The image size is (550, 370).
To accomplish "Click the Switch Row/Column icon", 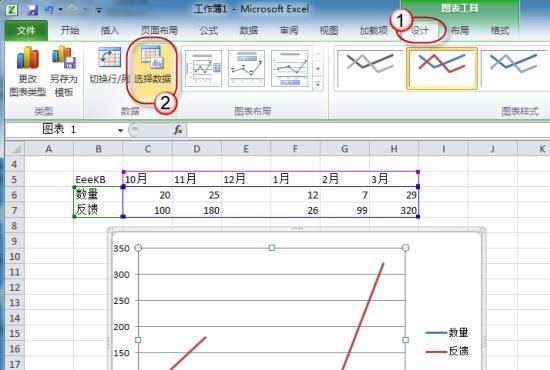I will tap(109, 58).
